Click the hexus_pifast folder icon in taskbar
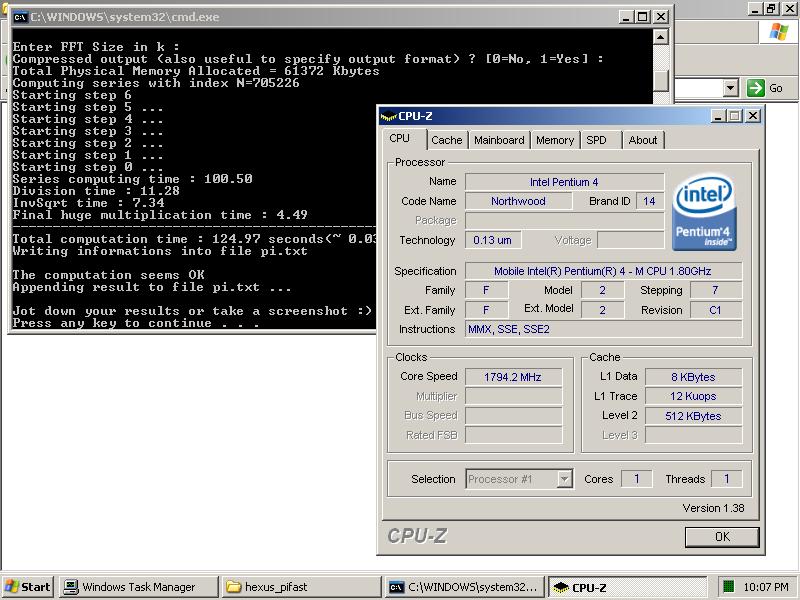800x600 pixels. click(233, 587)
